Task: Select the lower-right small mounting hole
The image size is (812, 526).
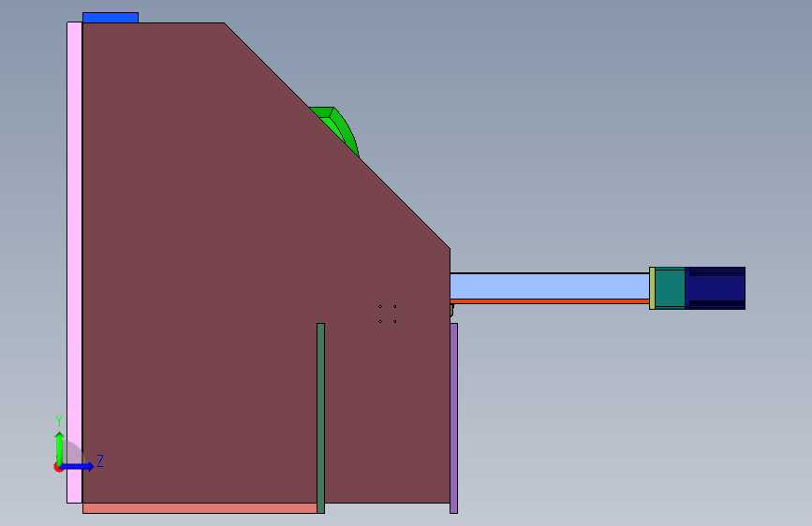Action: (394, 322)
